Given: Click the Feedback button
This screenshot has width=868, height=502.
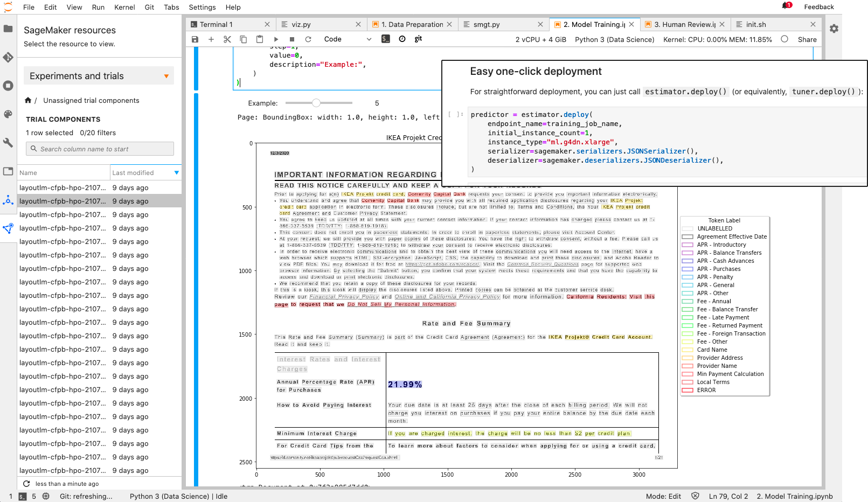Looking at the screenshot, I should [819, 6].
